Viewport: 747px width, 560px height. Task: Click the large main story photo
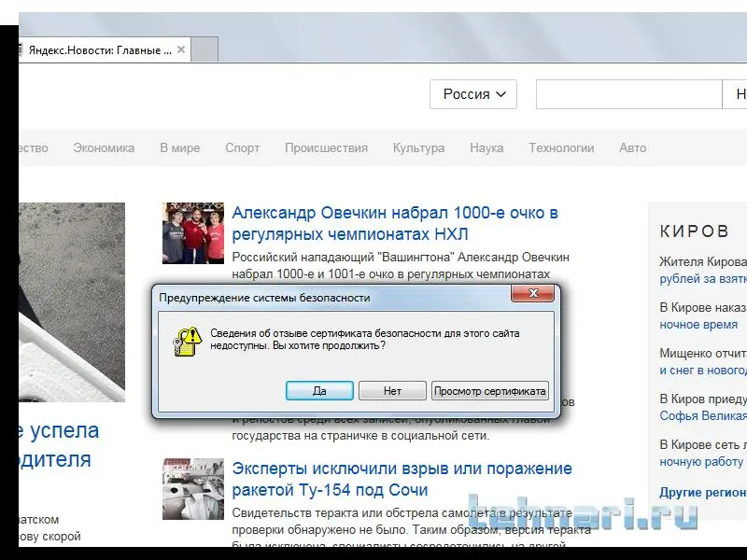72,301
